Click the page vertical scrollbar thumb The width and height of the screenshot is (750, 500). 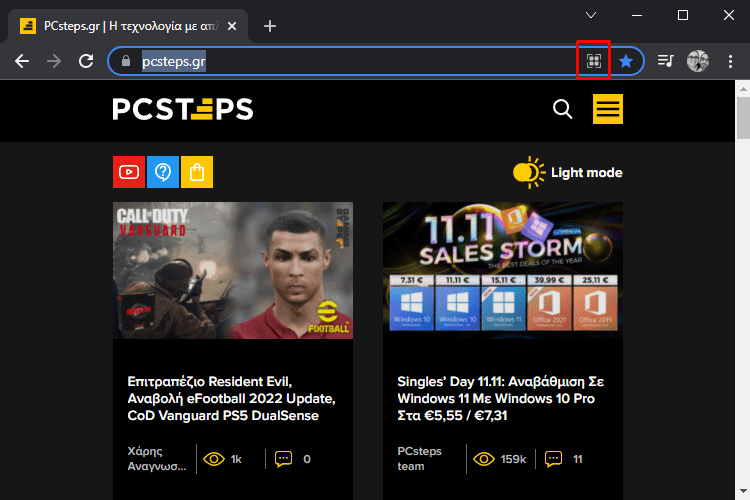(743, 117)
